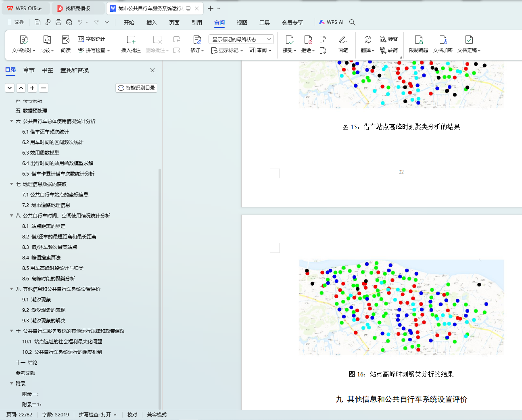Click the 显示标记 show markup button
Screen dimensions: 522x420
[x=227, y=50]
